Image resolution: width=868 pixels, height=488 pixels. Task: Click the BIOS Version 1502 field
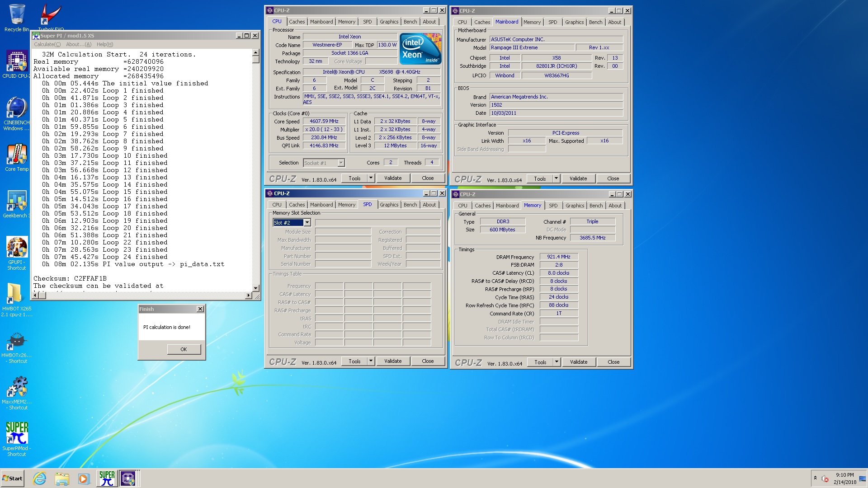coord(556,105)
